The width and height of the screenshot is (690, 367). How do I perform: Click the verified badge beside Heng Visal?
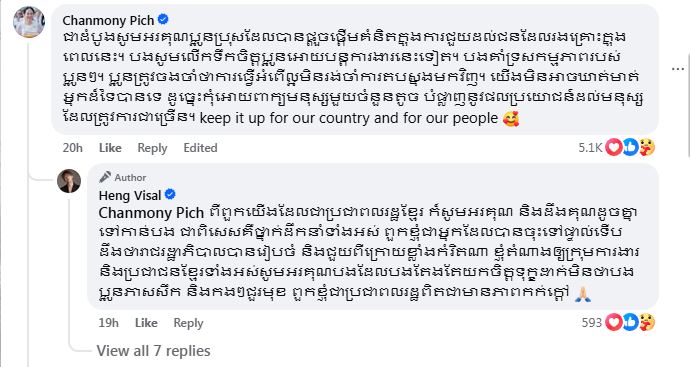[x=170, y=194]
